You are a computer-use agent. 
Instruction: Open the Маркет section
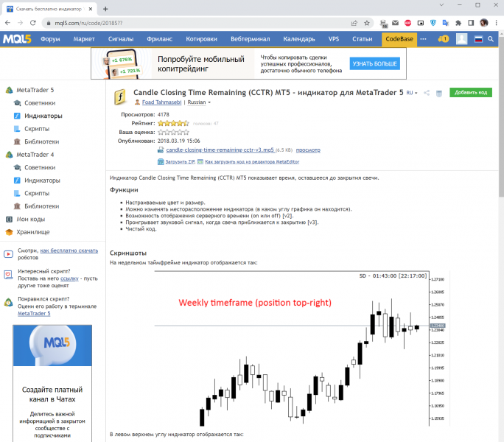point(84,39)
